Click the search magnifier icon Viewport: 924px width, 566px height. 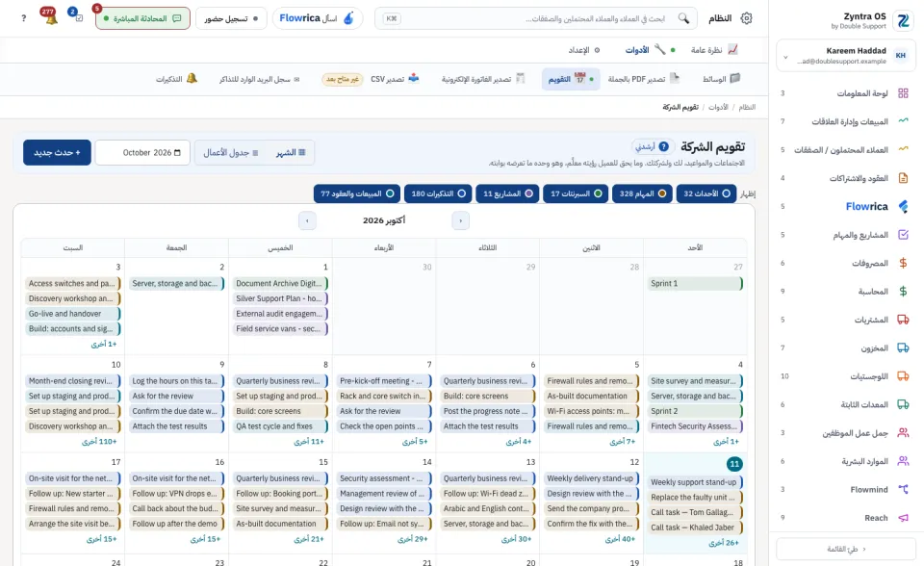[683, 18]
